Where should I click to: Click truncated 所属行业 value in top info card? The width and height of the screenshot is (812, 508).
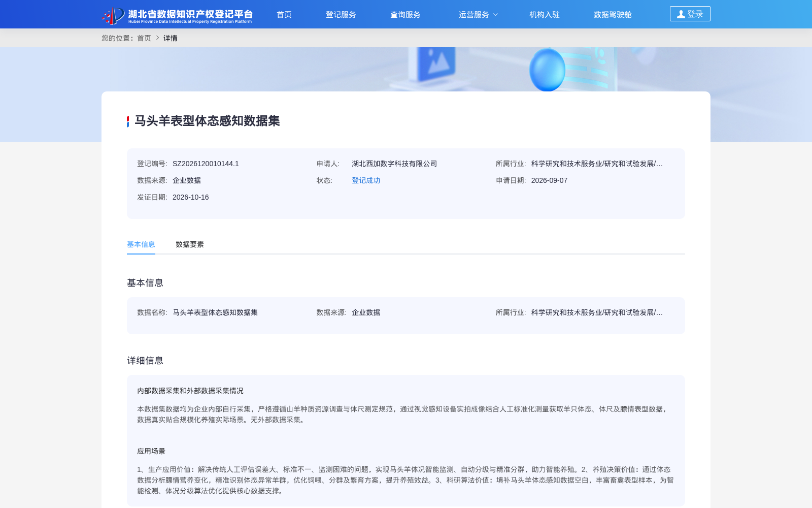pos(597,164)
